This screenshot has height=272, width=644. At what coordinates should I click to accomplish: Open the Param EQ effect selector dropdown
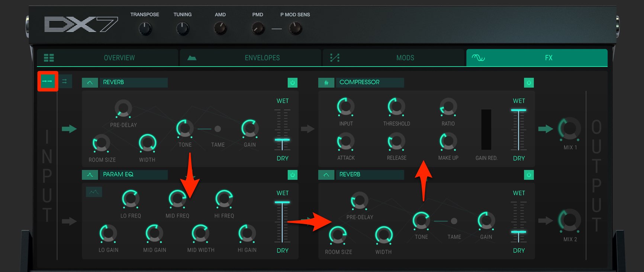point(133,175)
